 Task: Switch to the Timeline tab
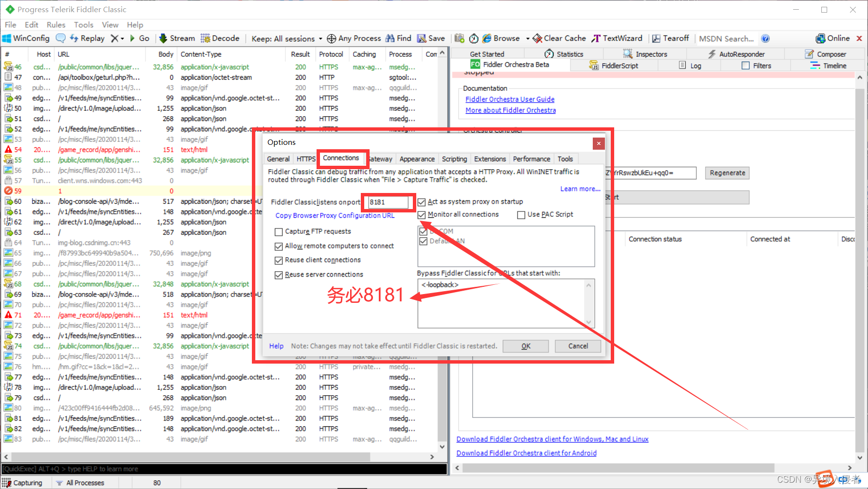coord(829,65)
